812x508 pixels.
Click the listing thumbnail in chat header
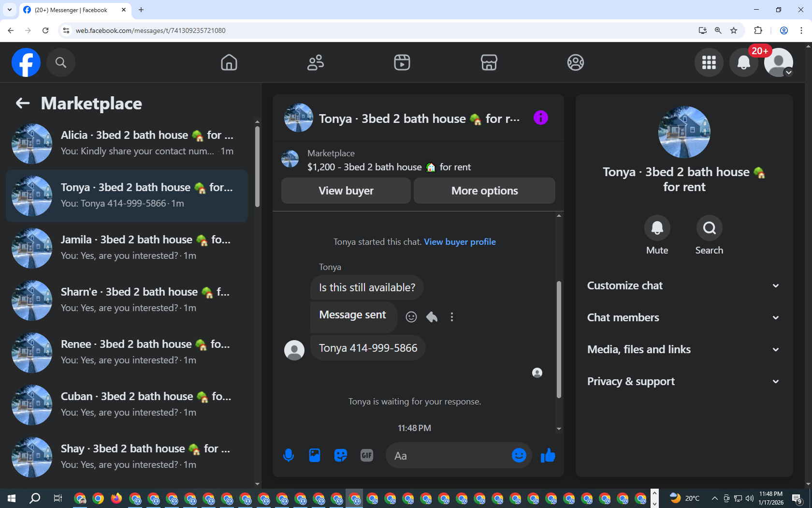tap(299, 118)
